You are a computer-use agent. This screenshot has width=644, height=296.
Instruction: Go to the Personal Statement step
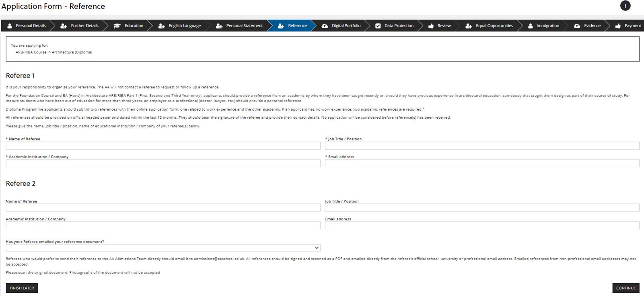point(244,26)
